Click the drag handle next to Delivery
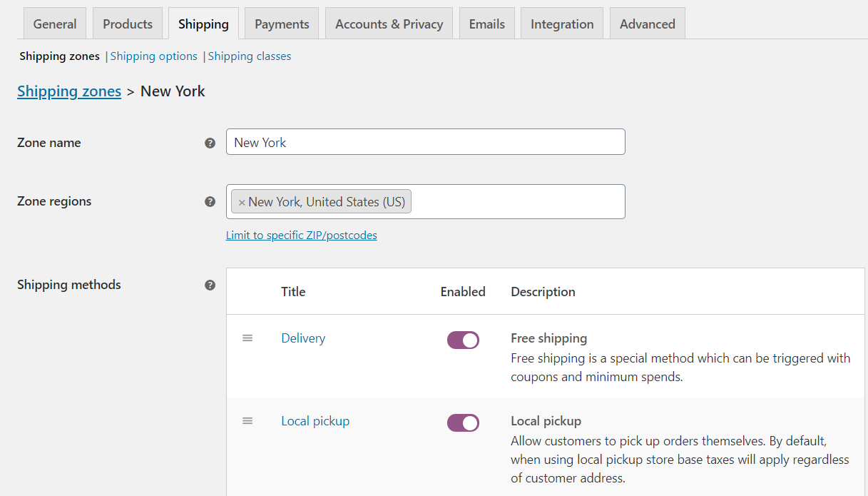Screen dimensions: 868x496 pos(247,338)
